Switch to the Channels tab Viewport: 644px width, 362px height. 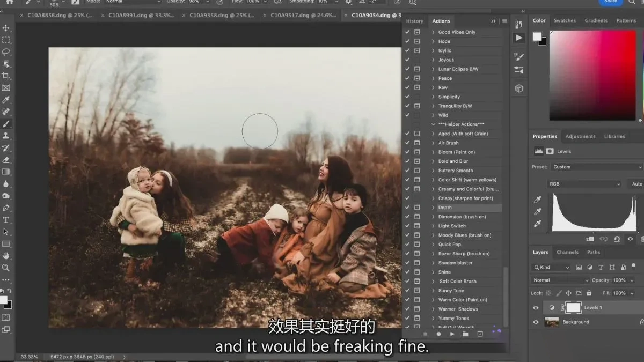(x=567, y=252)
